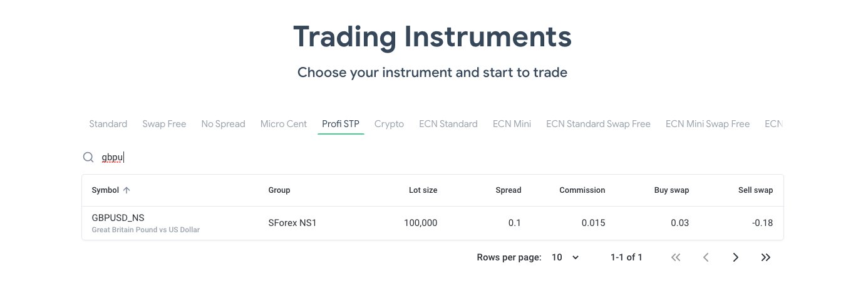Switch to the Swap Free tab

(x=164, y=124)
